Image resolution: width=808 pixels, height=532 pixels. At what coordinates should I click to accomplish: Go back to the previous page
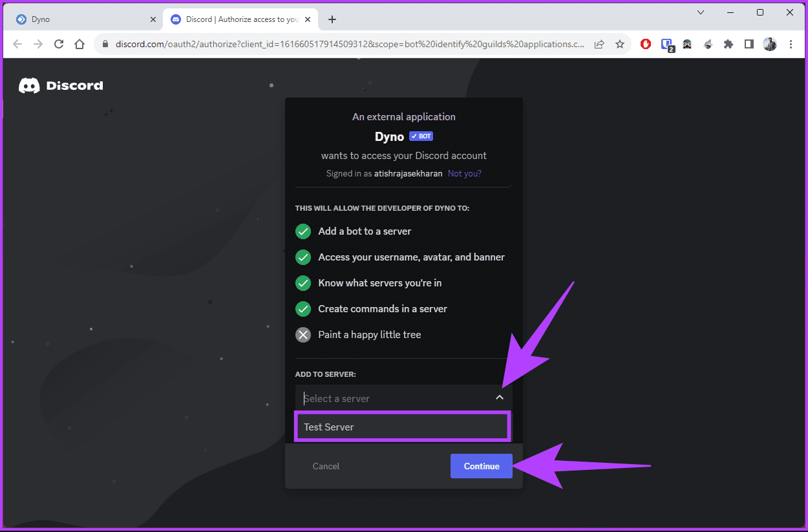click(17, 44)
